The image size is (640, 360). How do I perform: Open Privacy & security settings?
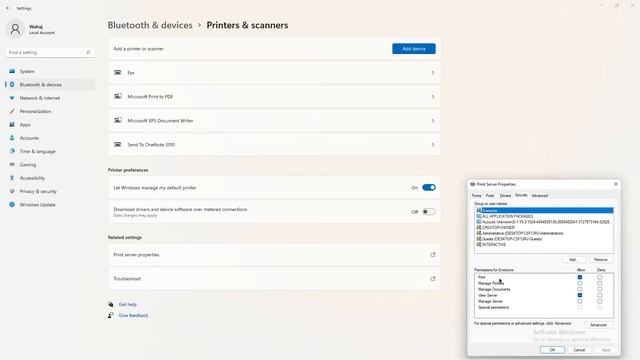coord(38,191)
